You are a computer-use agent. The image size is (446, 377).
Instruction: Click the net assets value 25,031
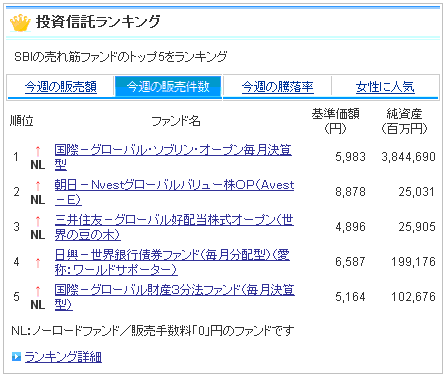[417, 192]
